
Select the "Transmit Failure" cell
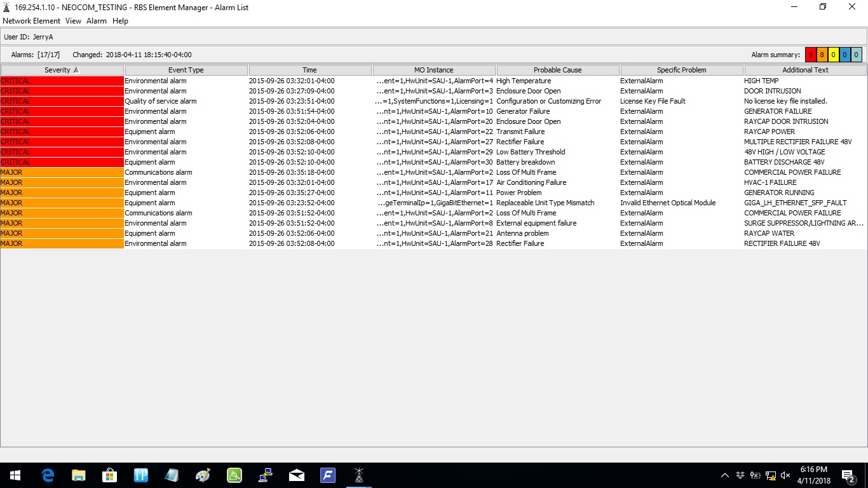[x=557, y=132]
